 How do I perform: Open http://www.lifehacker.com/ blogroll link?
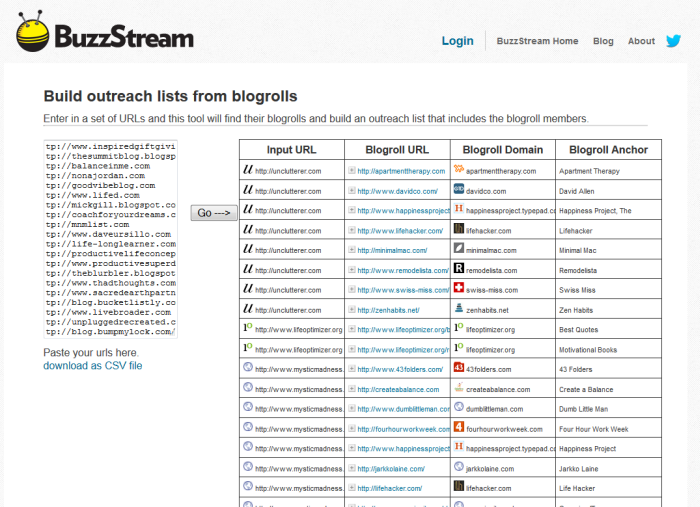(x=400, y=231)
